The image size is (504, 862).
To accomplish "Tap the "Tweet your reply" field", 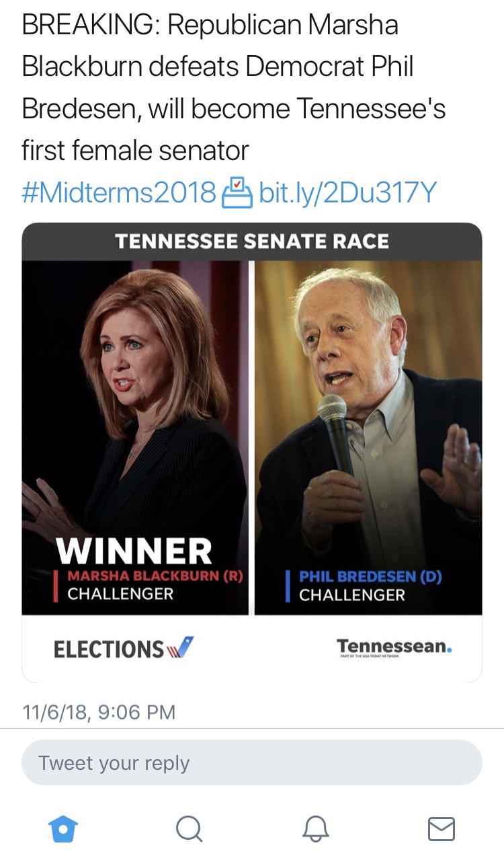I will coord(251,762).
